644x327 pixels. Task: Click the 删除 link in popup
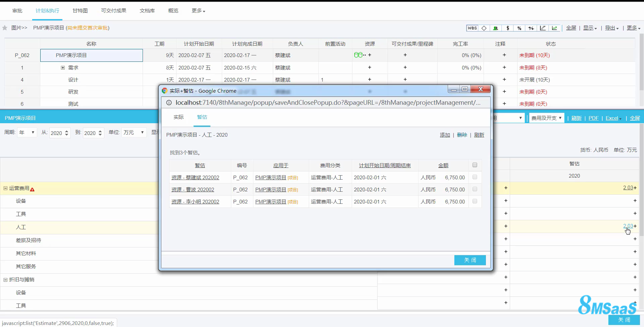[x=462, y=135]
